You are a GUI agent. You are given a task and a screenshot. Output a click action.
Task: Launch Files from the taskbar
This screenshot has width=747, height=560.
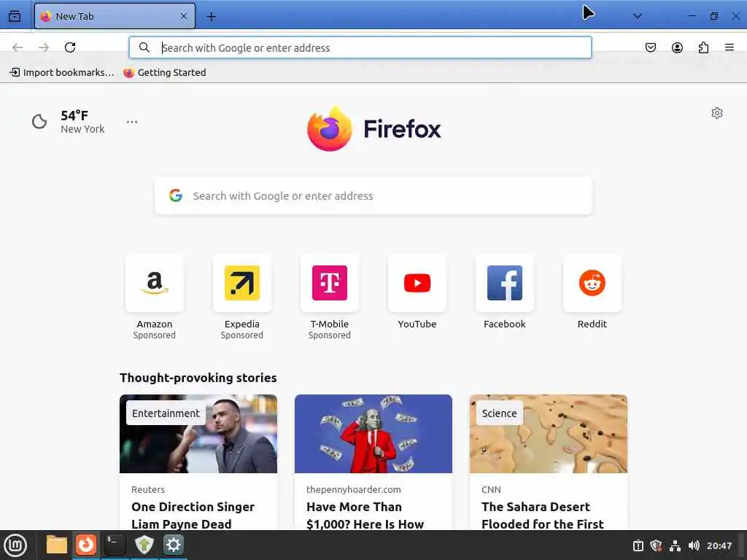[x=57, y=545]
